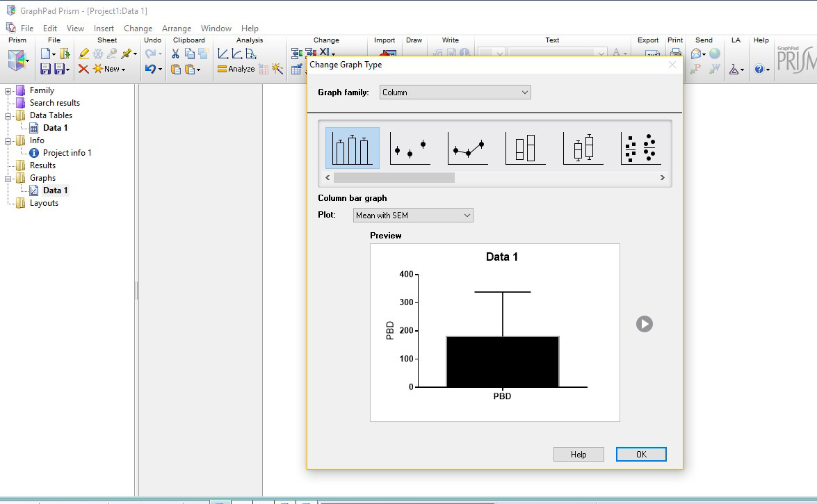Viewport: 817px width, 504px height.
Task: Click the Send to PowerPoint icon
Action: [695, 69]
